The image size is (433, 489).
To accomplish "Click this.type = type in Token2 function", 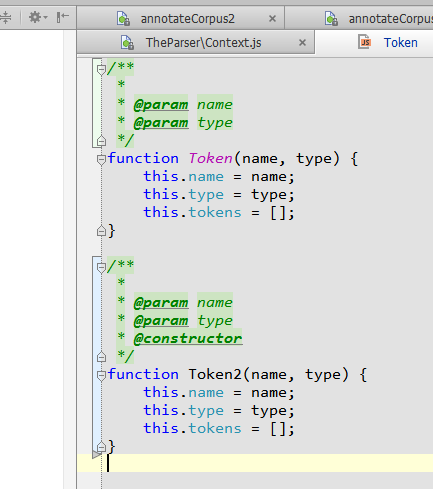I will click(219, 411).
